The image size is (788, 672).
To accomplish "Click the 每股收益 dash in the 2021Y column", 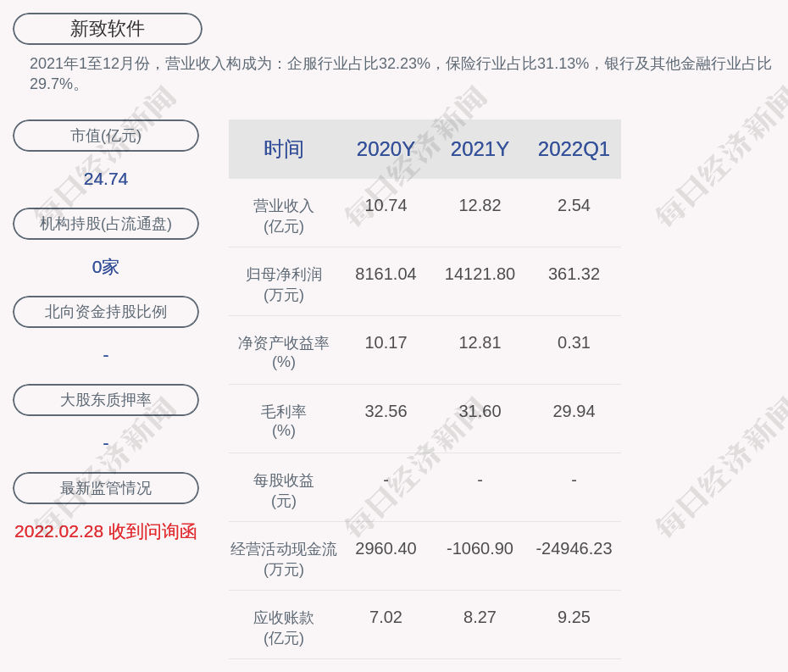I will click(x=480, y=480).
